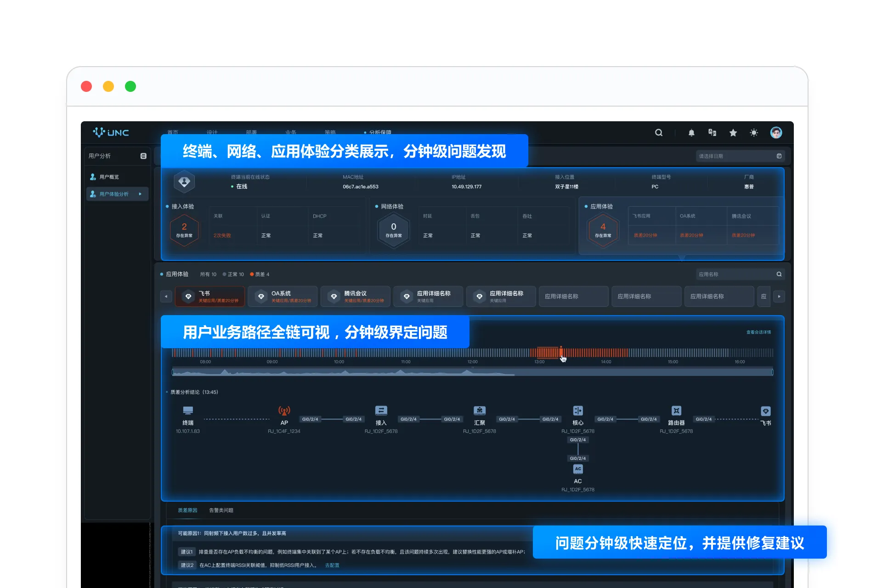The height and width of the screenshot is (588, 871).
Task: Click the timeline slider handle near 13:00
Action: pos(561,352)
